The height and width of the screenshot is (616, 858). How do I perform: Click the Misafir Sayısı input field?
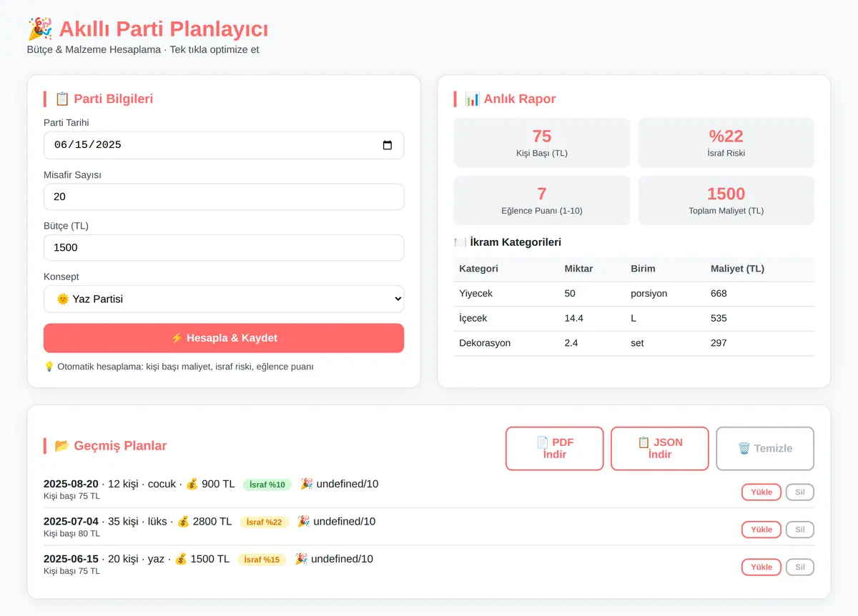(224, 197)
